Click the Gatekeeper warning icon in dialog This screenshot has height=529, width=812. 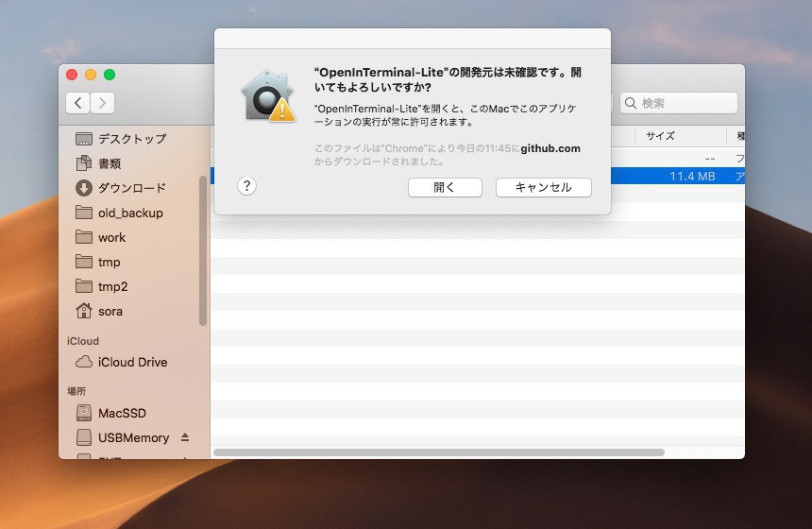coord(268,95)
